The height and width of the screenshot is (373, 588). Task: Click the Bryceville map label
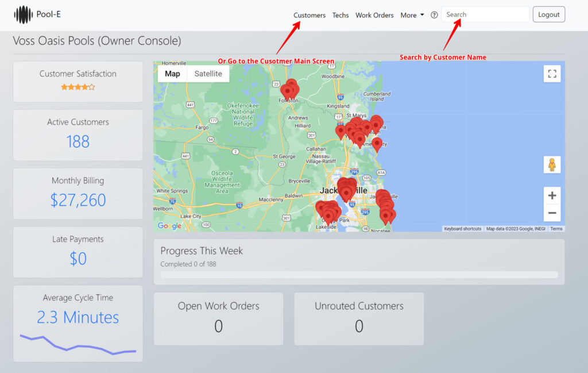(x=299, y=181)
